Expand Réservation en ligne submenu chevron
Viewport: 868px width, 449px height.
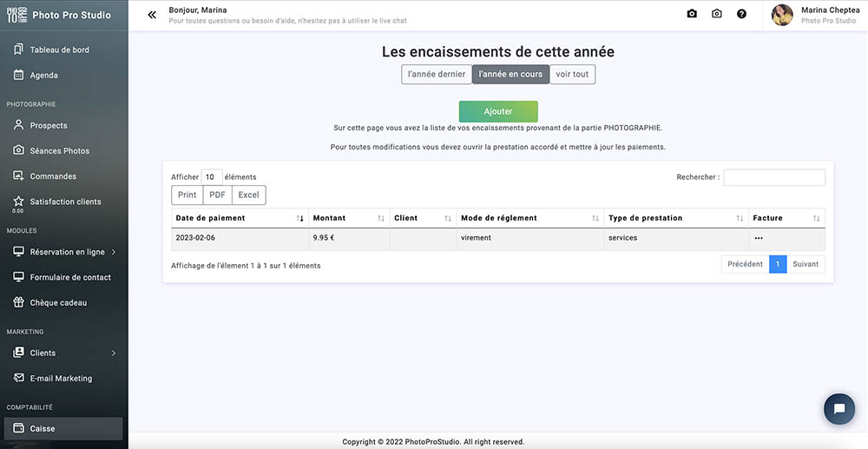[x=114, y=252]
